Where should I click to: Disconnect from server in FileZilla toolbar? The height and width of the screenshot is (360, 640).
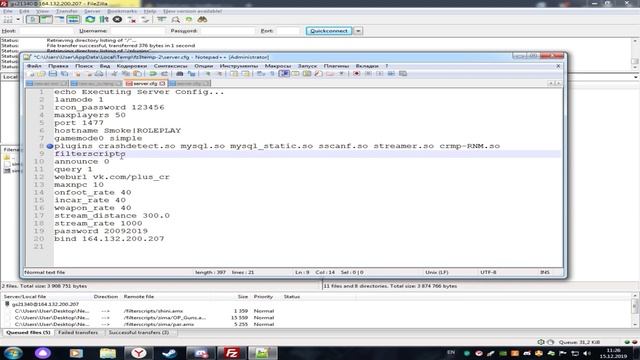tap(132, 20)
